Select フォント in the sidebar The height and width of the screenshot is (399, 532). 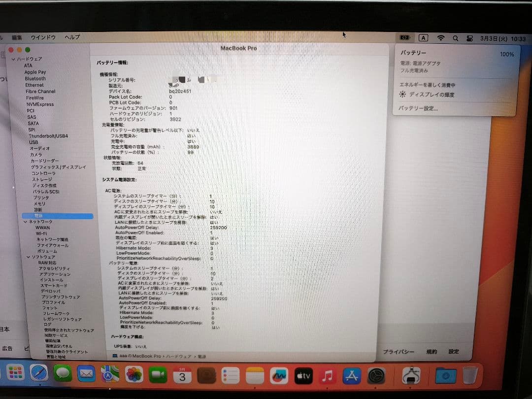[x=50, y=308]
